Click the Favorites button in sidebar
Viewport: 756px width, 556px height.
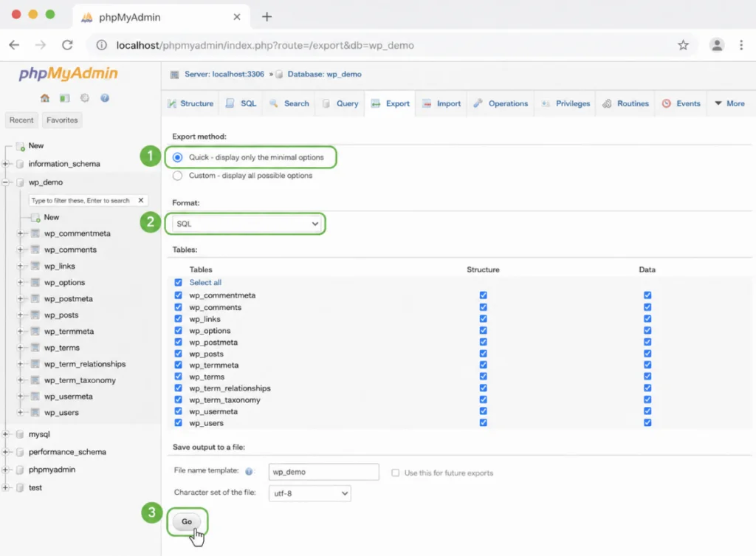62,120
